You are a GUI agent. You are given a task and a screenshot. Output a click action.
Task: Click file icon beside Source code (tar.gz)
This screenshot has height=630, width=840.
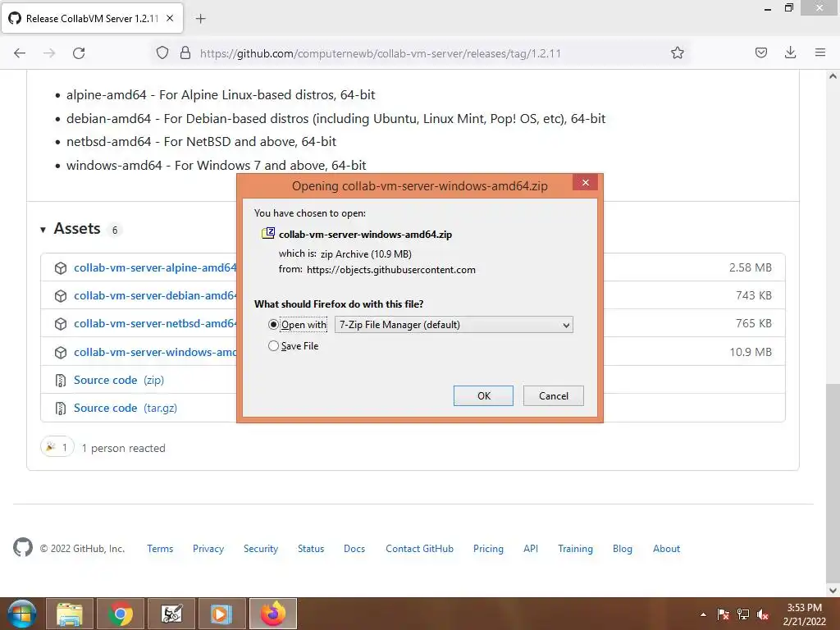pyautogui.click(x=61, y=409)
